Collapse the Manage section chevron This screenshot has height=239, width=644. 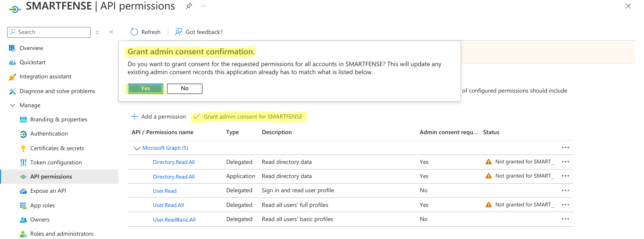(x=12, y=105)
